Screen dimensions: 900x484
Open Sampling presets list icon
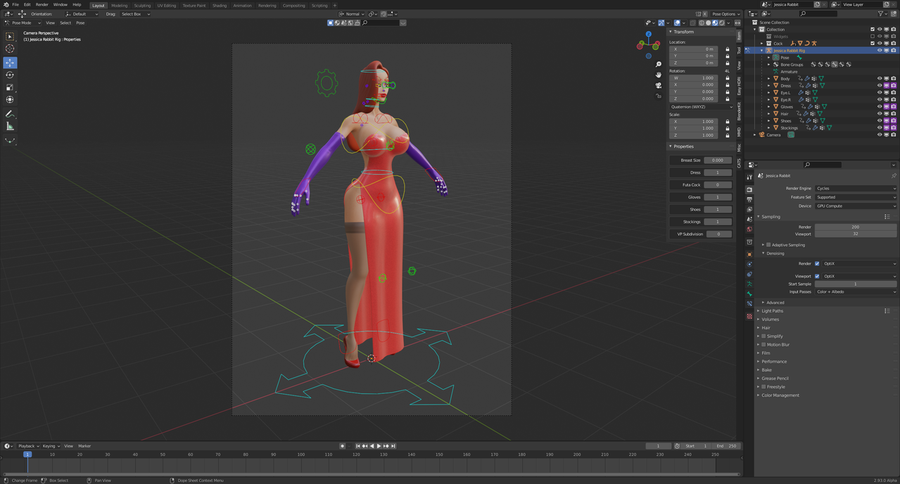[887, 216]
